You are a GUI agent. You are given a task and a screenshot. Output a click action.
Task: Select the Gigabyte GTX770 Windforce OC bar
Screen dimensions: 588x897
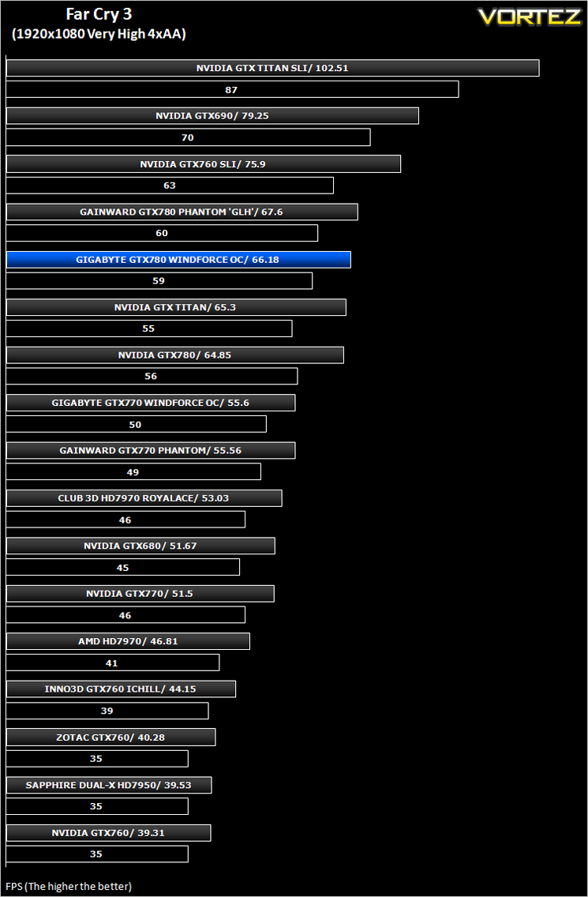point(151,403)
